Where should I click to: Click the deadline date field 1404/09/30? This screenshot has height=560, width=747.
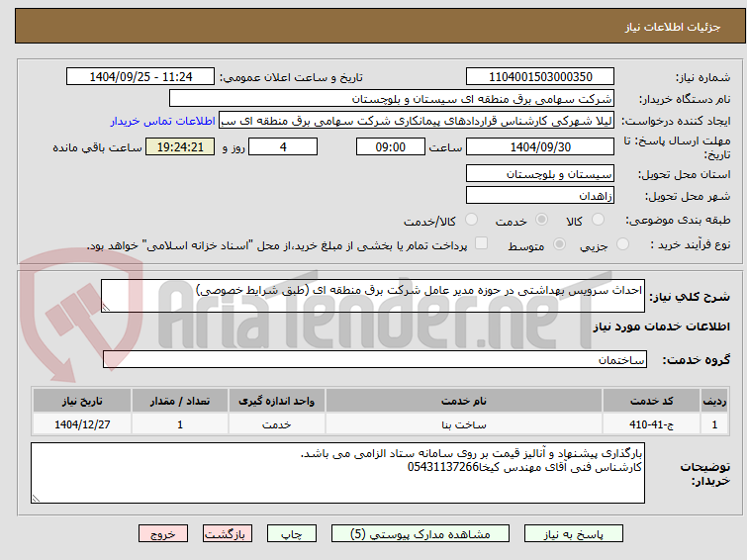540,146
